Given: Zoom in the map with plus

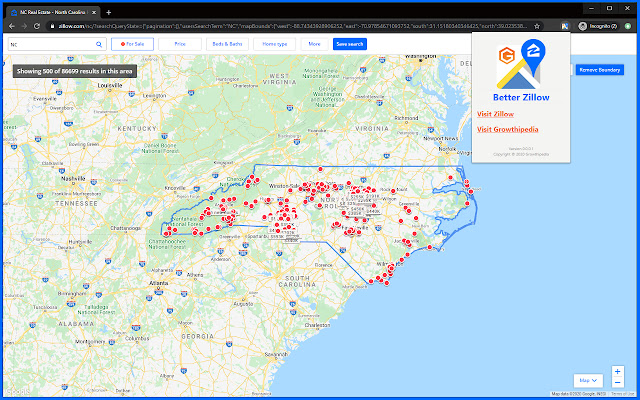Looking at the screenshot, I should [x=617, y=372].
